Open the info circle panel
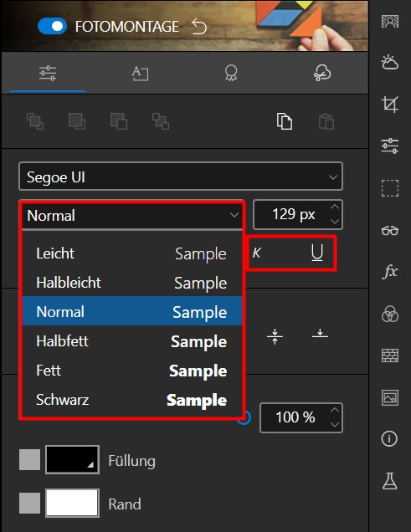411x532 pixels. pos(389,438)
